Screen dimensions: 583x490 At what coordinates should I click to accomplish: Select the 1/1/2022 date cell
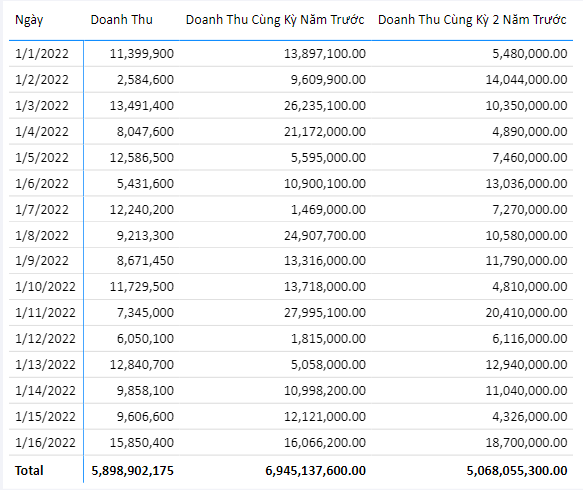pyautogui.click(x=42, y=54)
